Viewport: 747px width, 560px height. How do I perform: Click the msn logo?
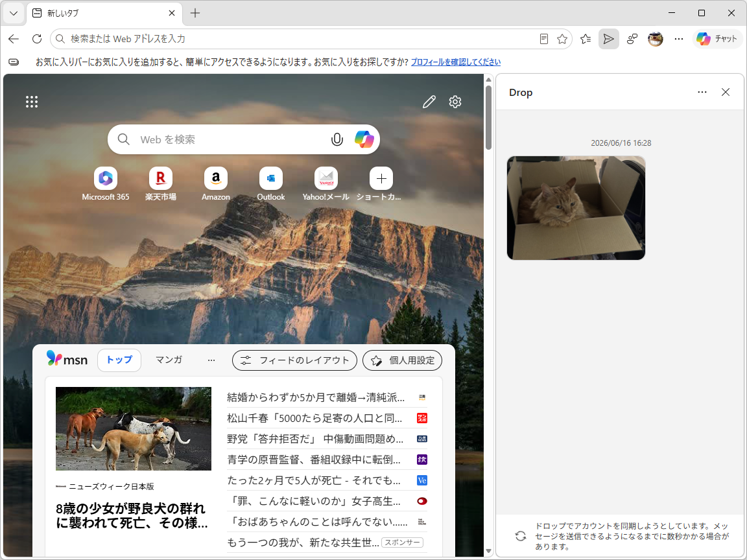tap(67, 359)
